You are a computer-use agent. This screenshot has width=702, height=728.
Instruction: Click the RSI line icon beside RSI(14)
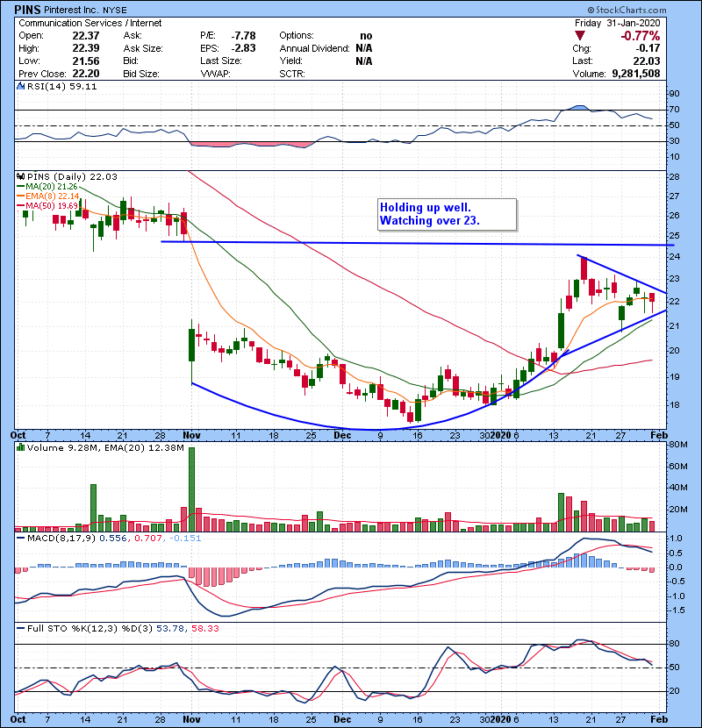21,86
